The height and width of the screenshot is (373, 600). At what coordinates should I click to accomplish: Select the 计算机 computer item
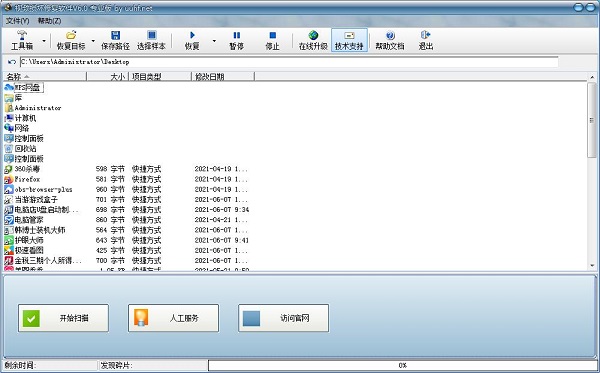(20, 118)
